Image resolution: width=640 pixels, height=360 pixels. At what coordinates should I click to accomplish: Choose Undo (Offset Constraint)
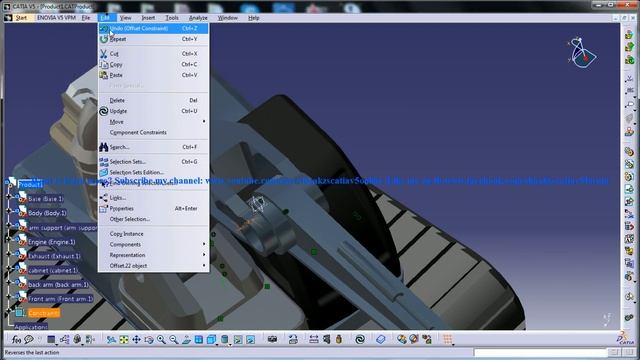[x=153, y=28]
